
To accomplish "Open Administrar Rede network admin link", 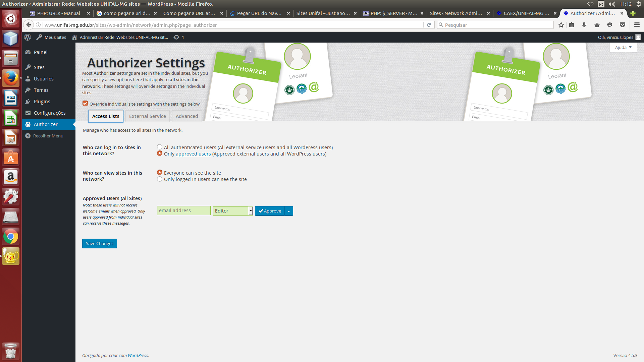I will click(120, 37).
